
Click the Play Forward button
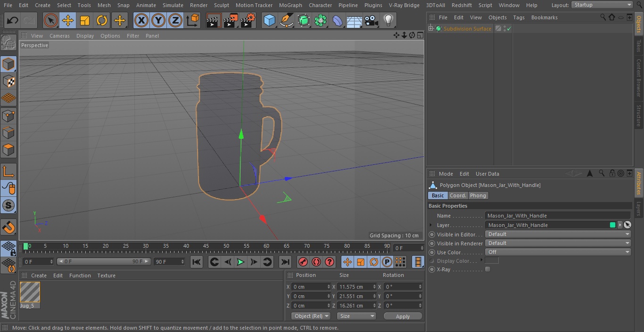[240, 262]
